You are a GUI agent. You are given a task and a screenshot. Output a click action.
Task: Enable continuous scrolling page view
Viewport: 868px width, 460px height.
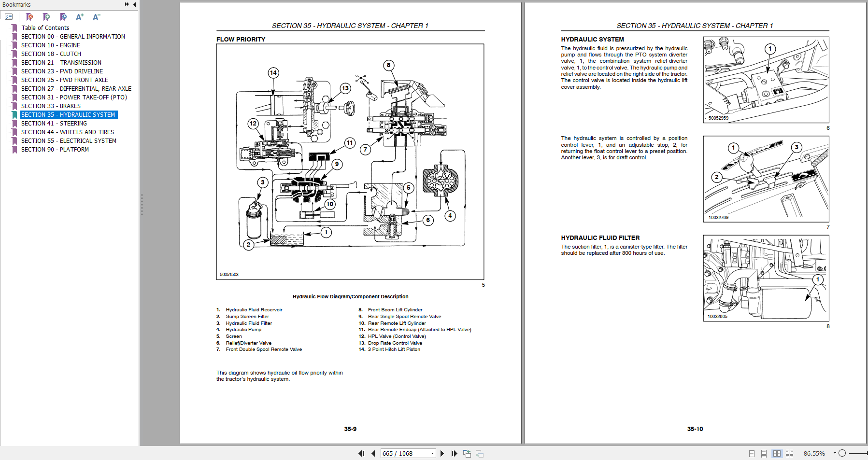pos(764,453)
